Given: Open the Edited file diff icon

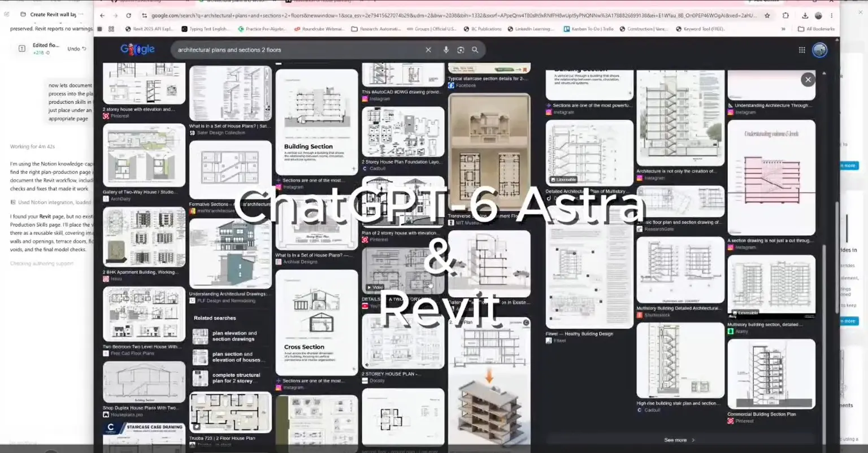Looking at the screenshot, I should click(22, 49).
